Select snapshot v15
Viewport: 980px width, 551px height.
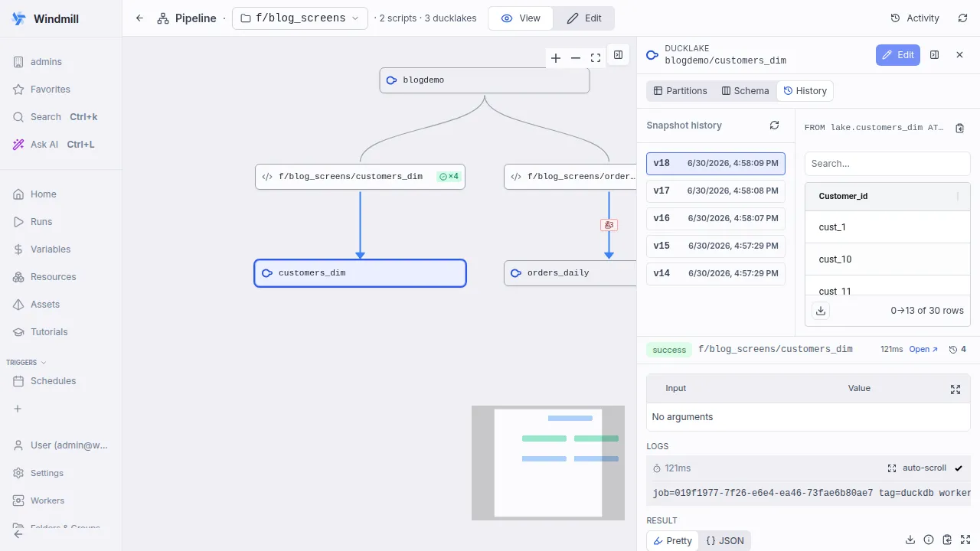coord(716,246)
